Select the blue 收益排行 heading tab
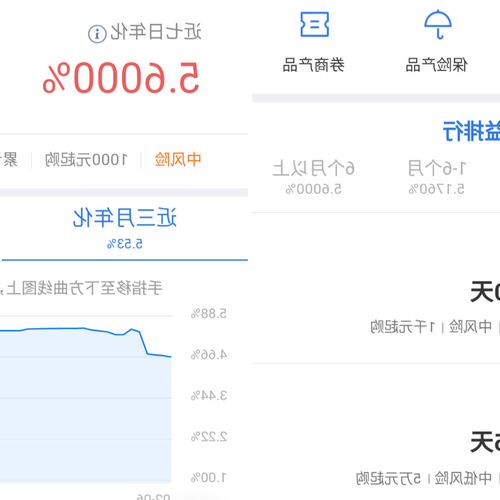500x500 pixels. coord(471,131)
